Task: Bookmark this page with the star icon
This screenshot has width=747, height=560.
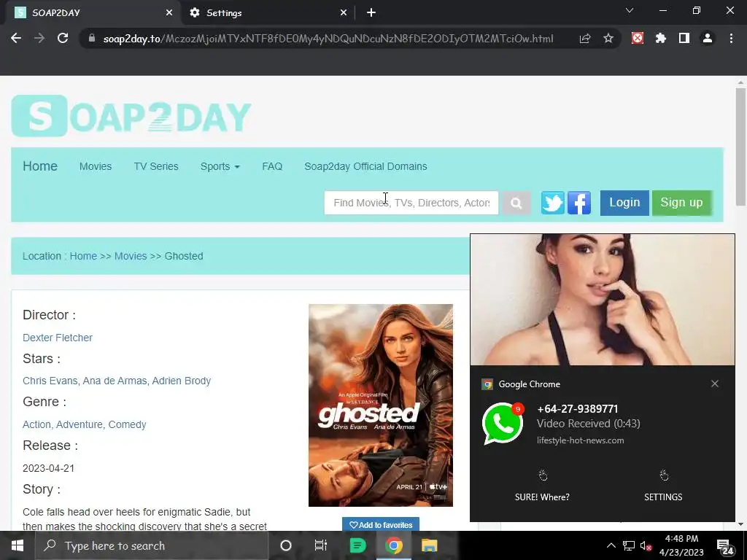Action: [608, 39]
